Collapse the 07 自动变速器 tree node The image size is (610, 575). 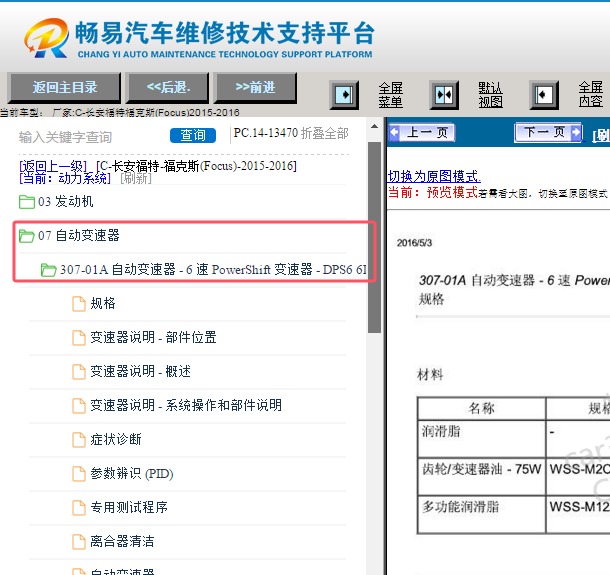tap(79, 235)
